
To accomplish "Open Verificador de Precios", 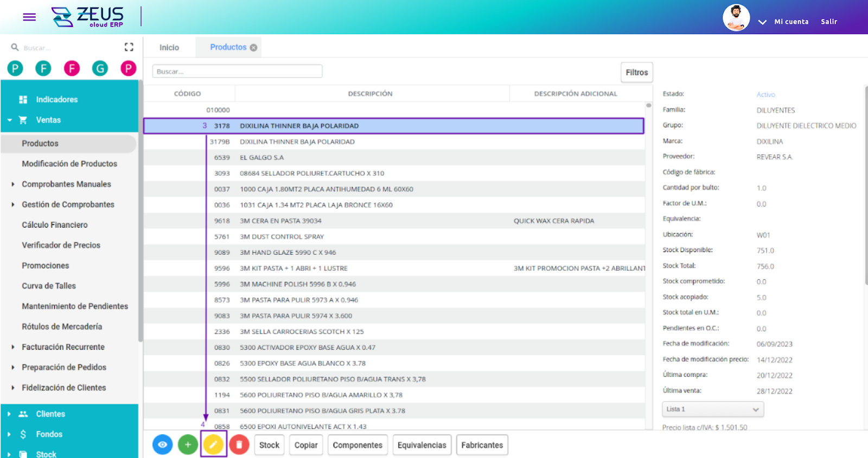I will point(61,246).
